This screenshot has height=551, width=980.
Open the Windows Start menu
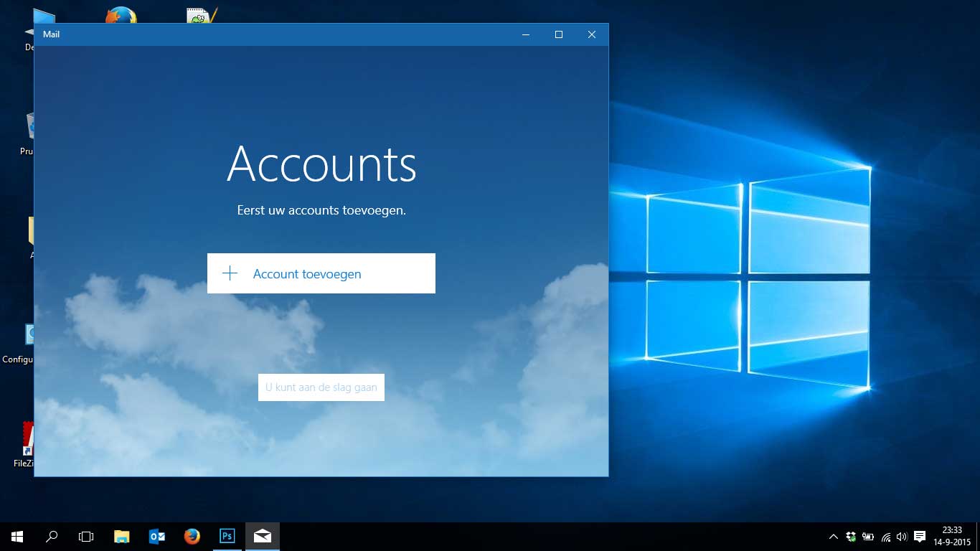[17, 537]
